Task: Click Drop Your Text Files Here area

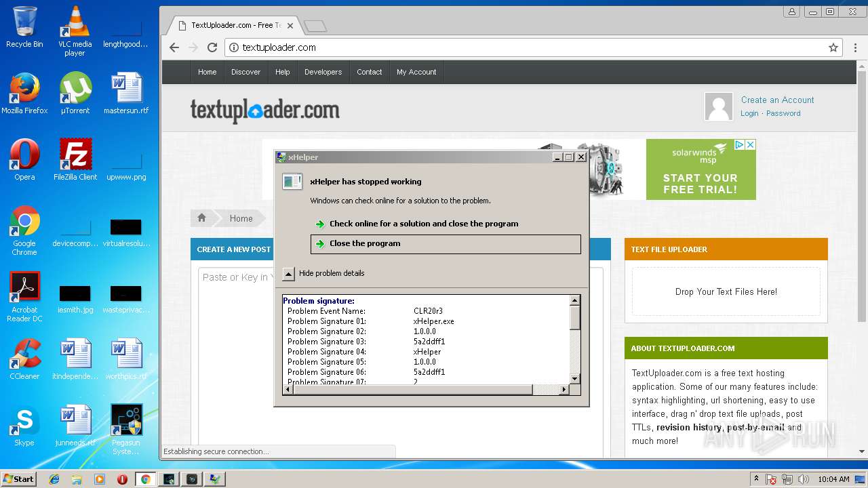Action: pos(726,291)
